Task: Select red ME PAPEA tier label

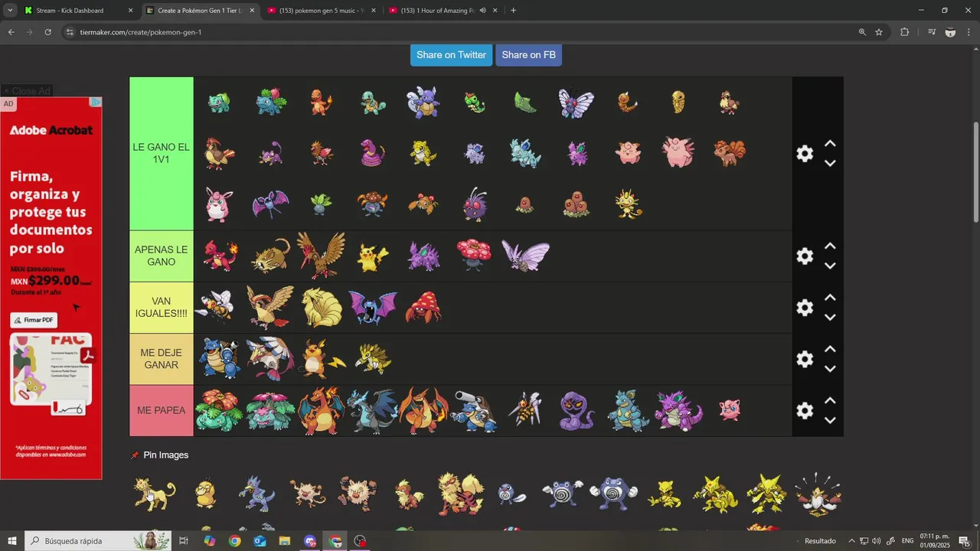Action: tap(162, 411)
